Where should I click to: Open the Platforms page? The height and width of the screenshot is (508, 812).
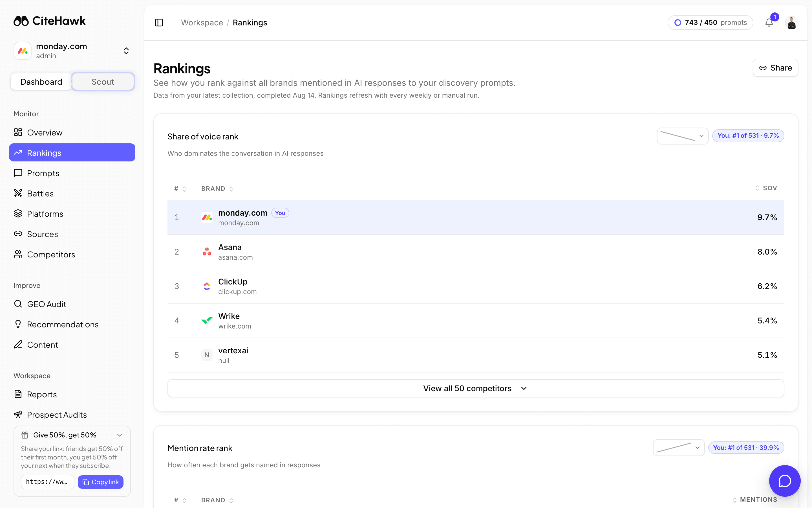click(x=72, y=214)
